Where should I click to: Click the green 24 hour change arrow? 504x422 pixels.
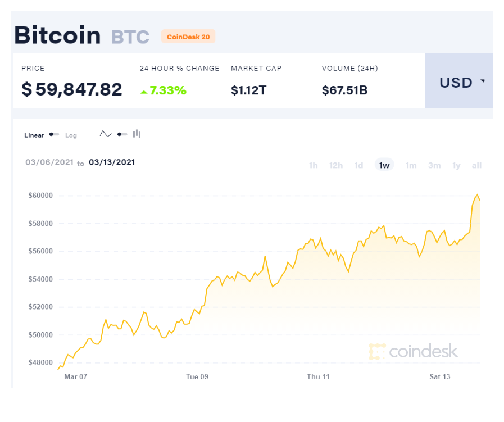pyautogui.click(x=144, y=92)
